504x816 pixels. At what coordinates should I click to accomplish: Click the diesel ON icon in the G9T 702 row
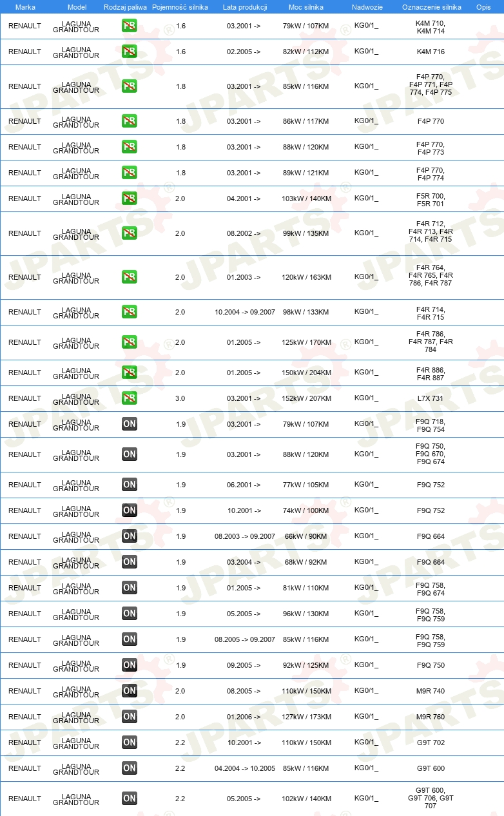(x=129, y=743)
